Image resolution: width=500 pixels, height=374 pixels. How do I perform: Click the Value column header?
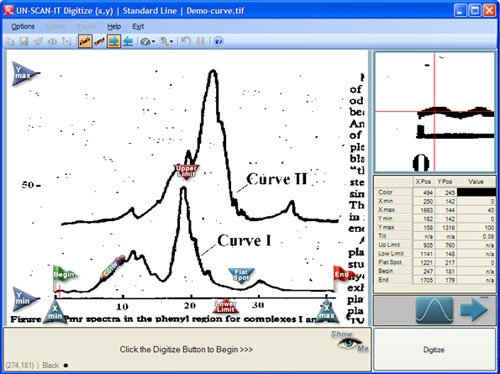[476, 182]
